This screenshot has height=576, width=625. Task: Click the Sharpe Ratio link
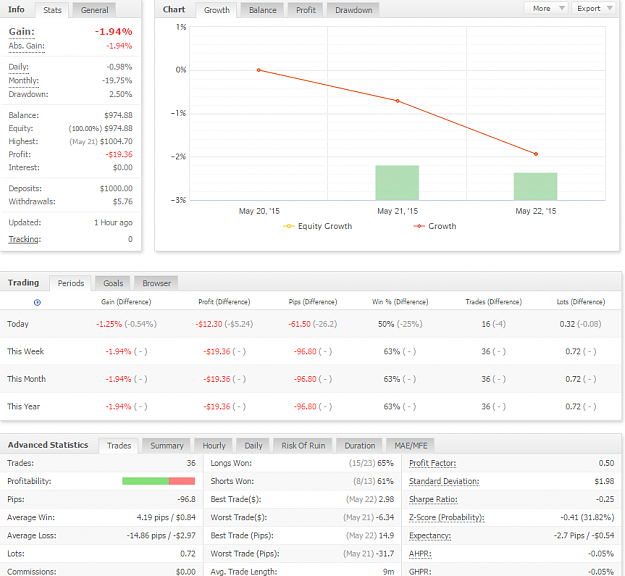tap(433, 499)
